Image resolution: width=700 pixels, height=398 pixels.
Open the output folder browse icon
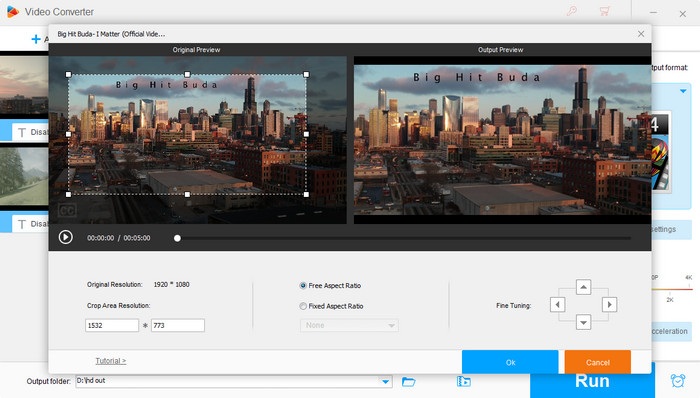(408, 381)
